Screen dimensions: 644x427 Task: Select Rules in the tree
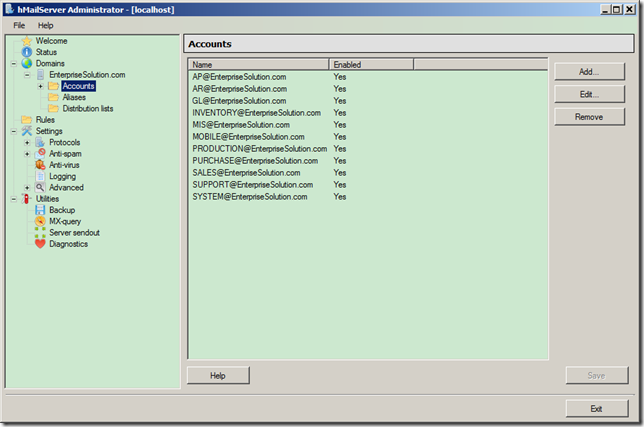pos(45,119)
